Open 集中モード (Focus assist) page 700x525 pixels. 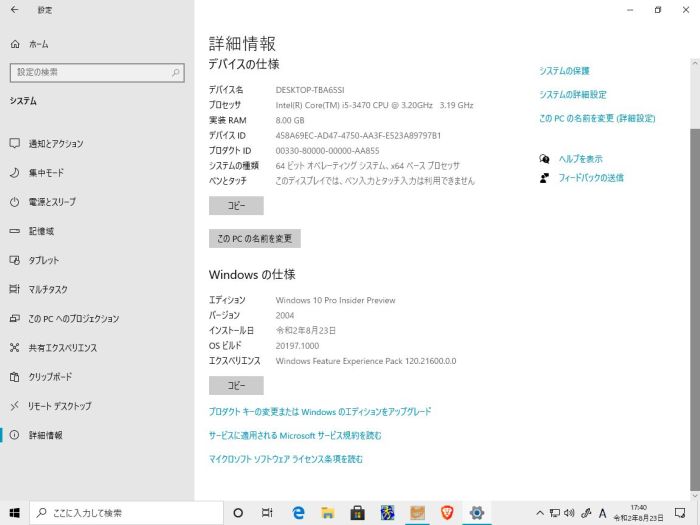46,172
